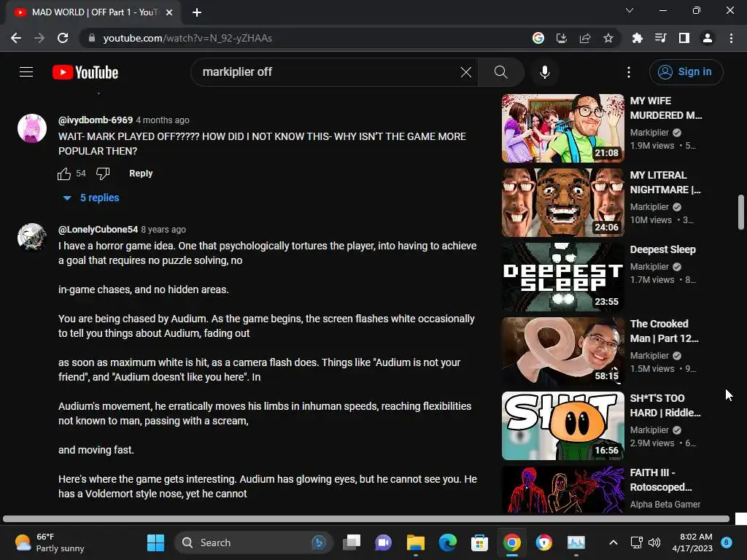The image size is (747, 560).
Task: Show hidden system tray icons
Action: coord(614,542)
